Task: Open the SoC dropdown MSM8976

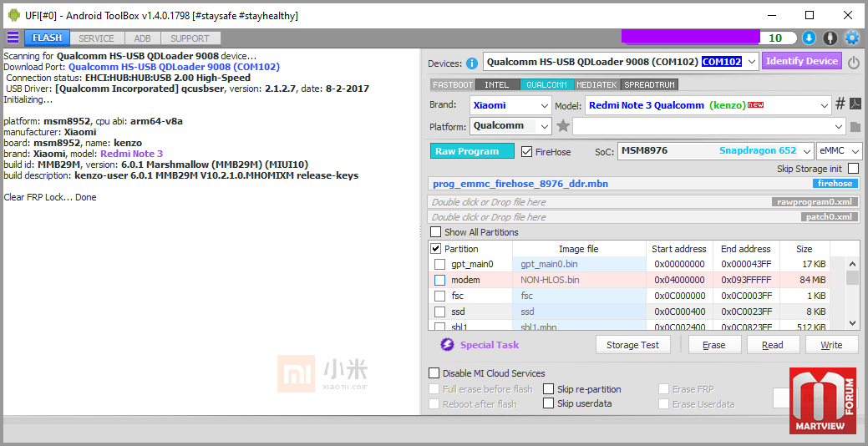Action: click(x=715, y=150)
